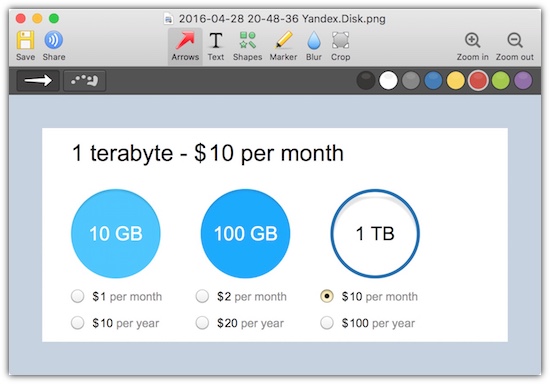Pick the Shapes tool

click(x=247, y=46)
